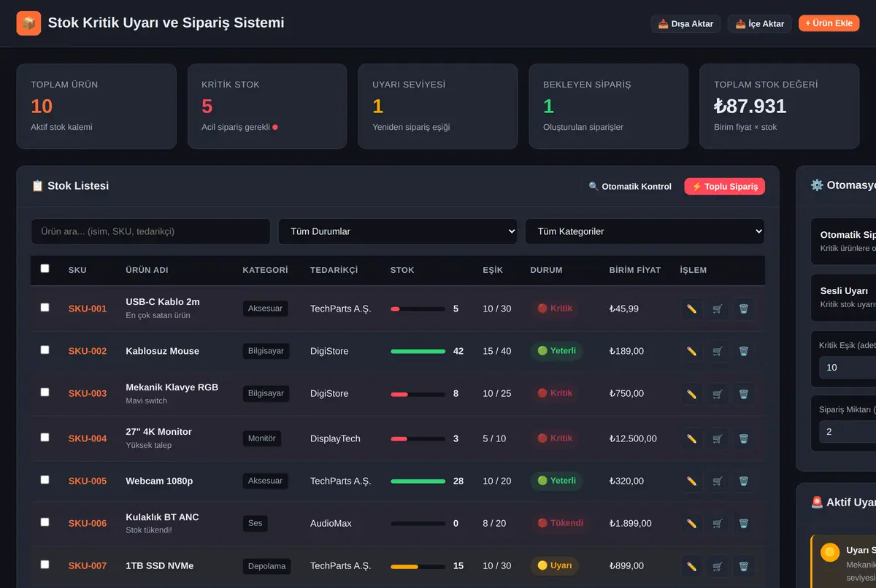Order Kablosuz Mouse via cart icon

(718, 351)
